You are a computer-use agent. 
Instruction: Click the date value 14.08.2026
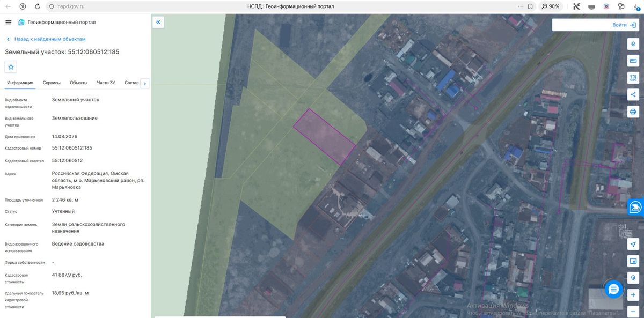pos(64,137)
